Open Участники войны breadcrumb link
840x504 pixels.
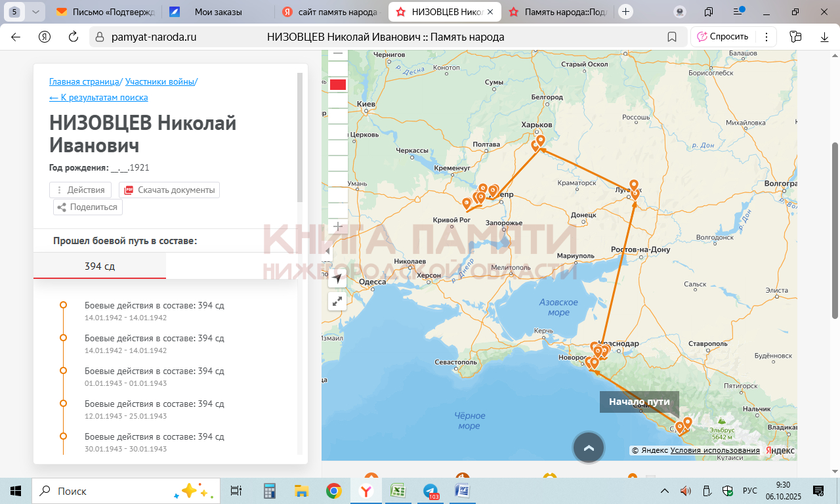coord(159,81)
